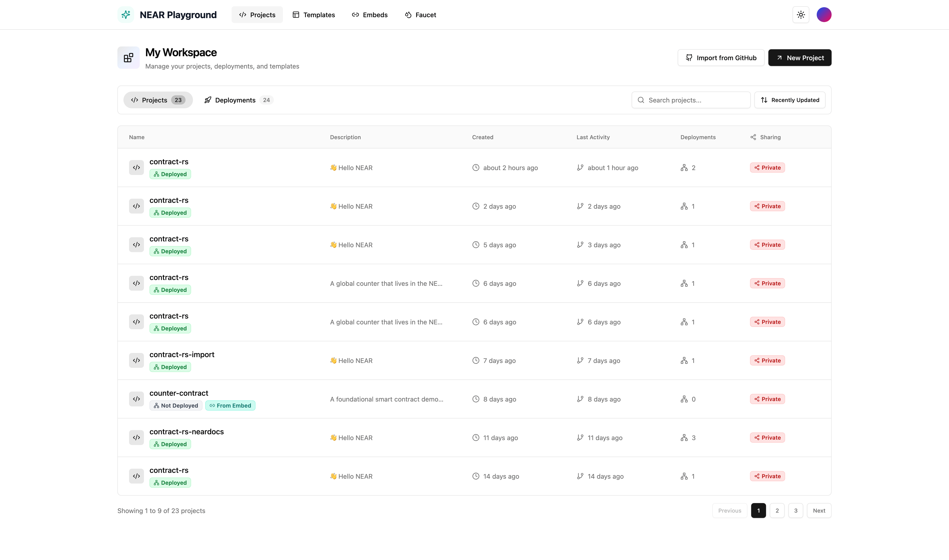This screenshot has height=560, width=949.
Task: Toggle the light/dark theme sun icon
Action: tap(801, 15)
